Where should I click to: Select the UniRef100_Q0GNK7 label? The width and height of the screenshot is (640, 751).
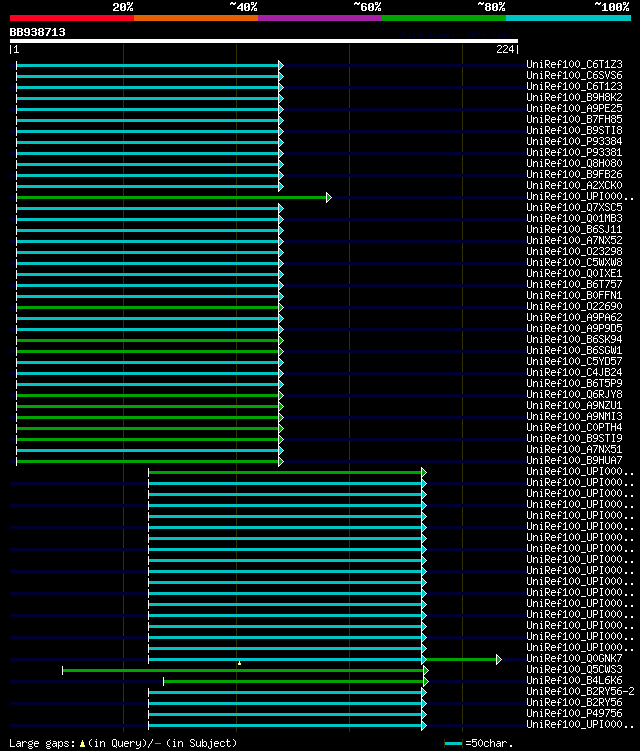574,659
